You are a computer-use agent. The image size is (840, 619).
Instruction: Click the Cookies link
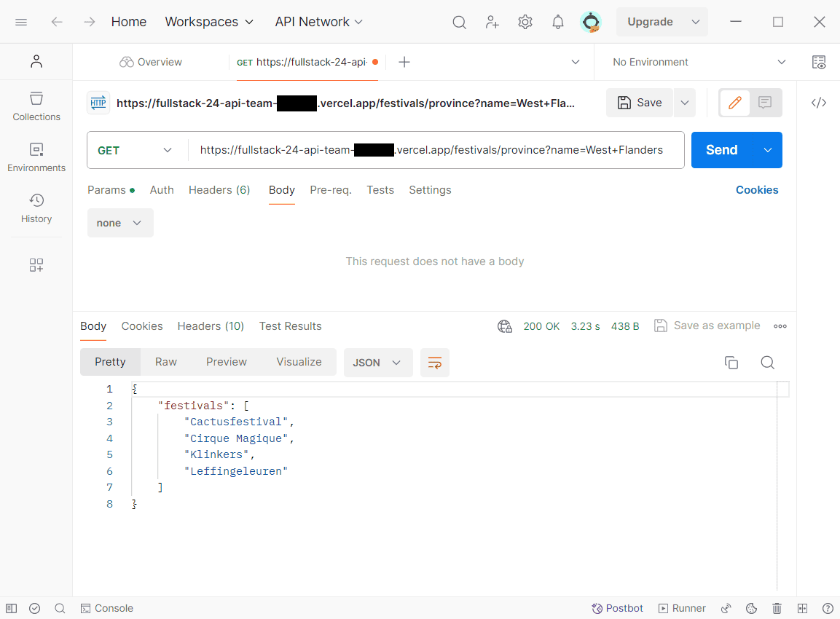[x=757, y=190]
